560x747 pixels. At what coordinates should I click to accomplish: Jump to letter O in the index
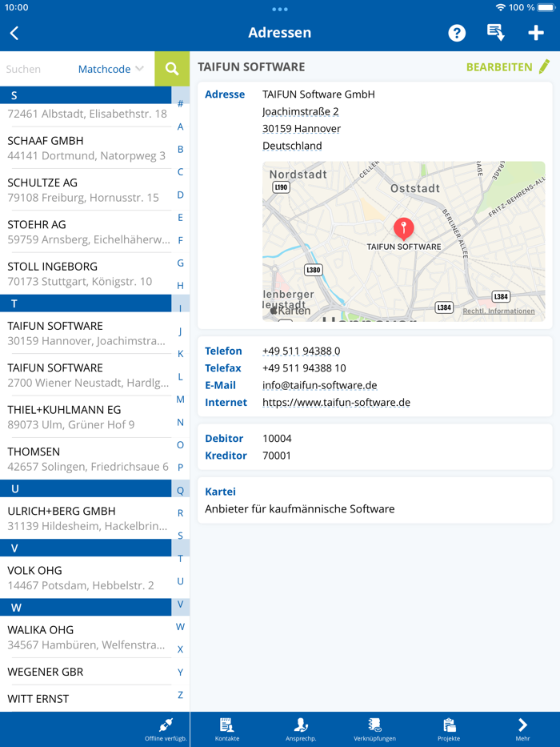point(181,445)
